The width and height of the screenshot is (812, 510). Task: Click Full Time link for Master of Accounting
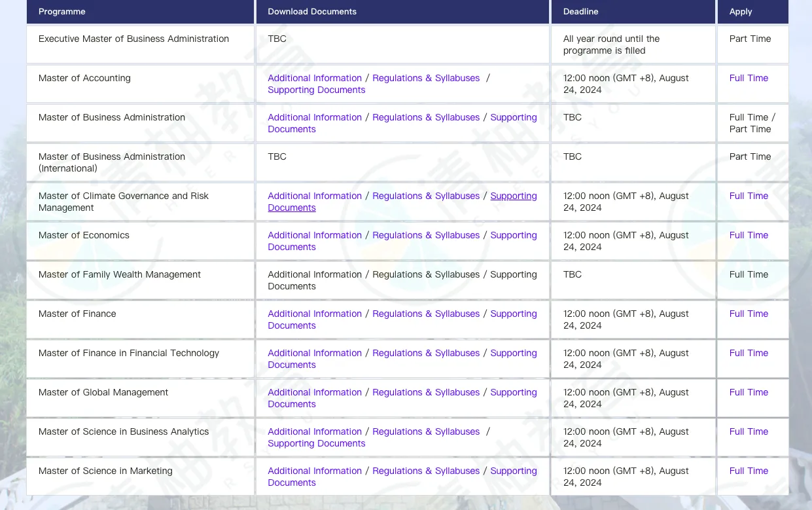point(749,78)
